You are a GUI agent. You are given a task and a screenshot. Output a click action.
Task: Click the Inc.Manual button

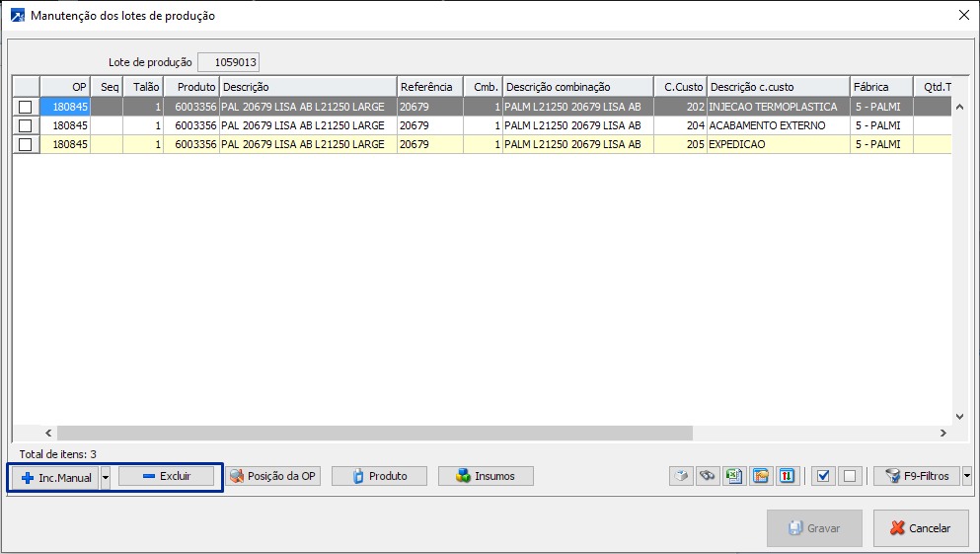click(x=55, y=478)
